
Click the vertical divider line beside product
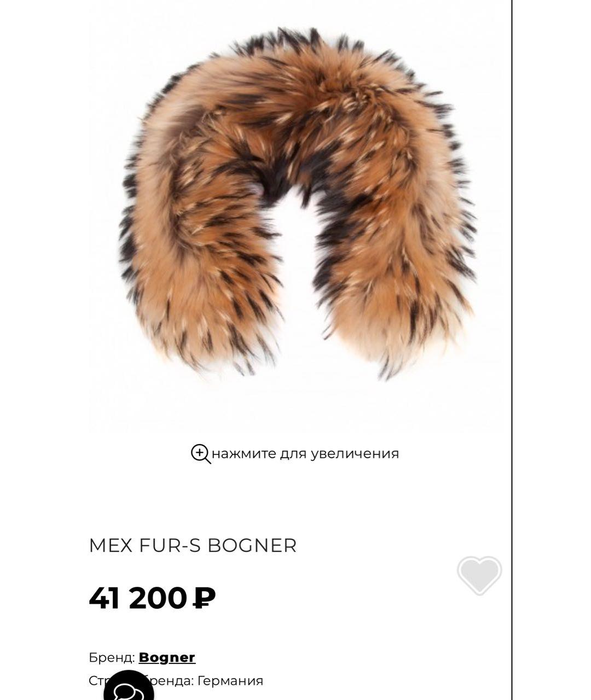click(512, 350)
